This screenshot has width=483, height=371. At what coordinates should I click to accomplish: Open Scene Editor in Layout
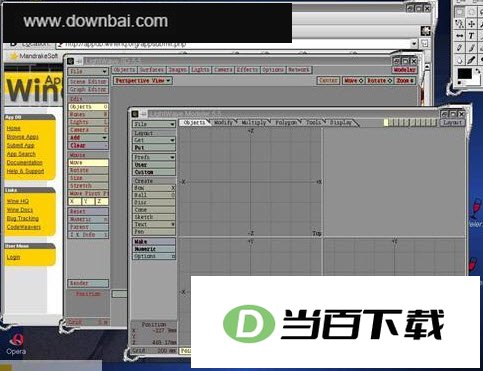click(x=88, y=82)
